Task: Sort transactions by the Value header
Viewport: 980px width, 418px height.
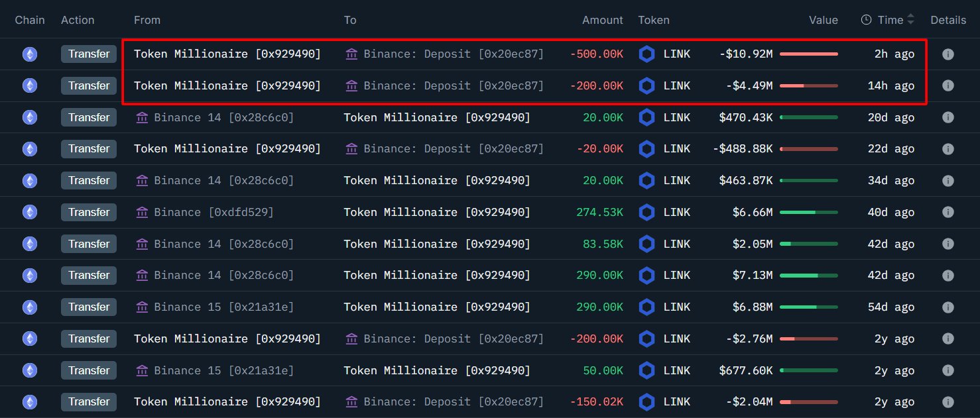Action: tap(824, 20)
